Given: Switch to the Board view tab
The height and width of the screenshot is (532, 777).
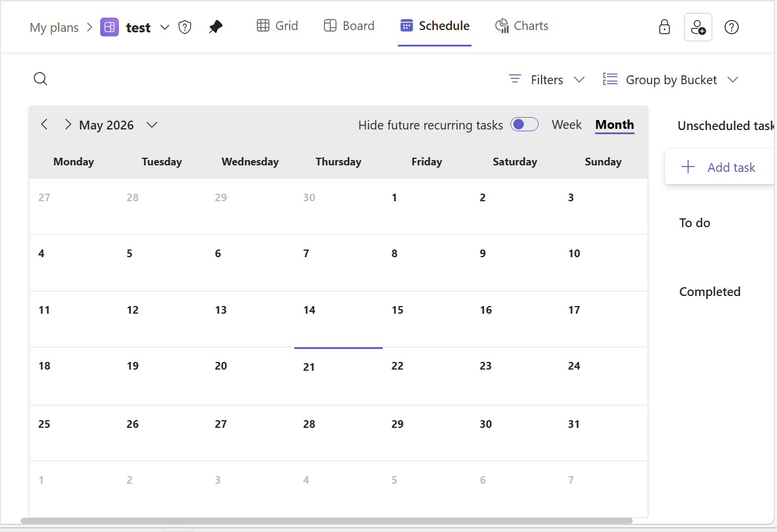Looking at the screenshot, I should click(x=350, y=26).
